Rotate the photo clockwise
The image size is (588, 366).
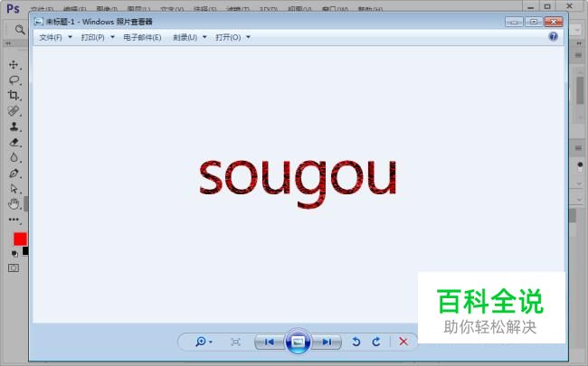pos(376,342)
